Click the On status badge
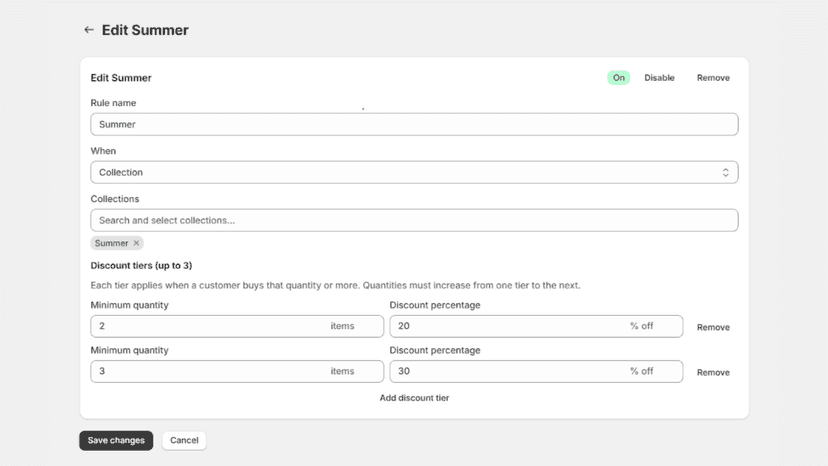 coord(618,78)
